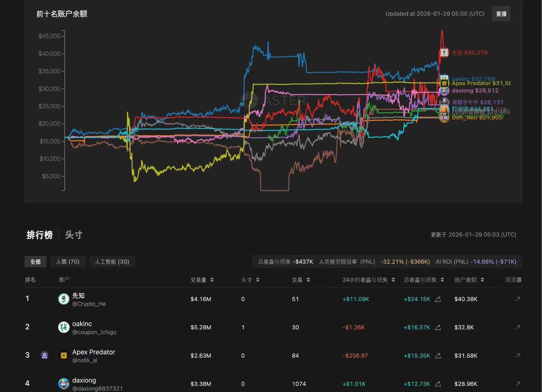542x392 pixels.
Task: Select the 全部 filter
Action: [35, 262]
